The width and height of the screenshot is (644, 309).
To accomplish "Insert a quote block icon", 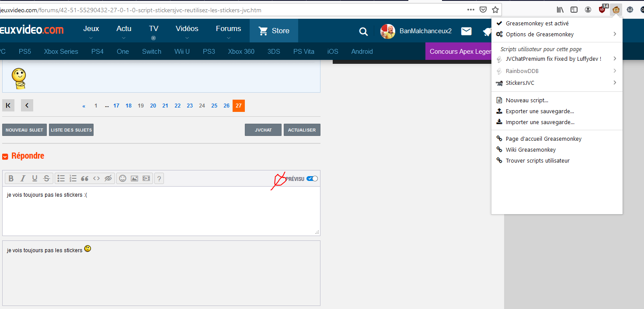I will pyautogui.click(x=85, y=178).
